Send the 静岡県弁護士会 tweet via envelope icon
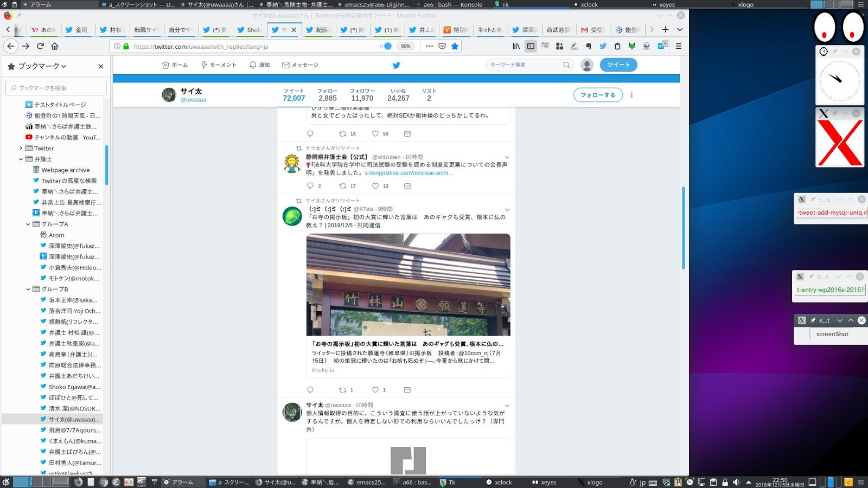Screen dimensions: 868x488 click(x=407, y=186)
